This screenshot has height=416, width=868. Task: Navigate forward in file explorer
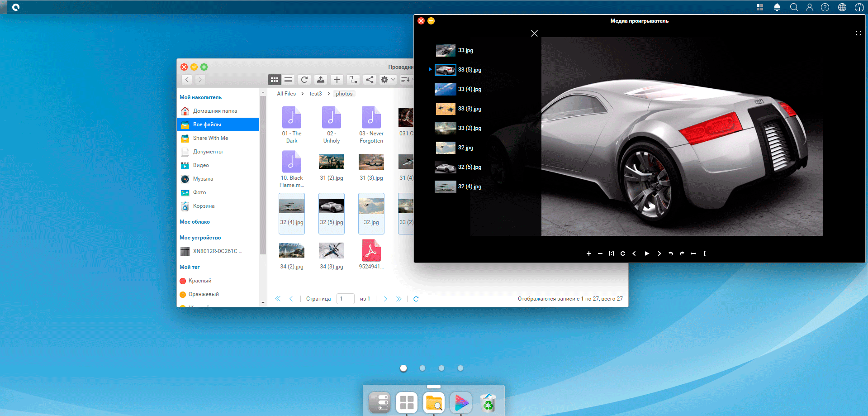click(x=200, y=80)
